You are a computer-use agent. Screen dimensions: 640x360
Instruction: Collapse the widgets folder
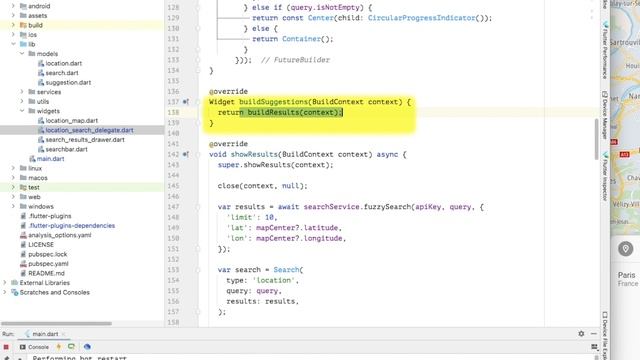(x=22, y=111)
